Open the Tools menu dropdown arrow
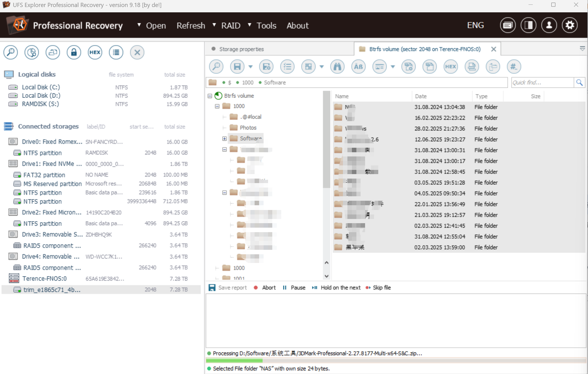Screen dimensions: 588x374 [x=250, y=25]
